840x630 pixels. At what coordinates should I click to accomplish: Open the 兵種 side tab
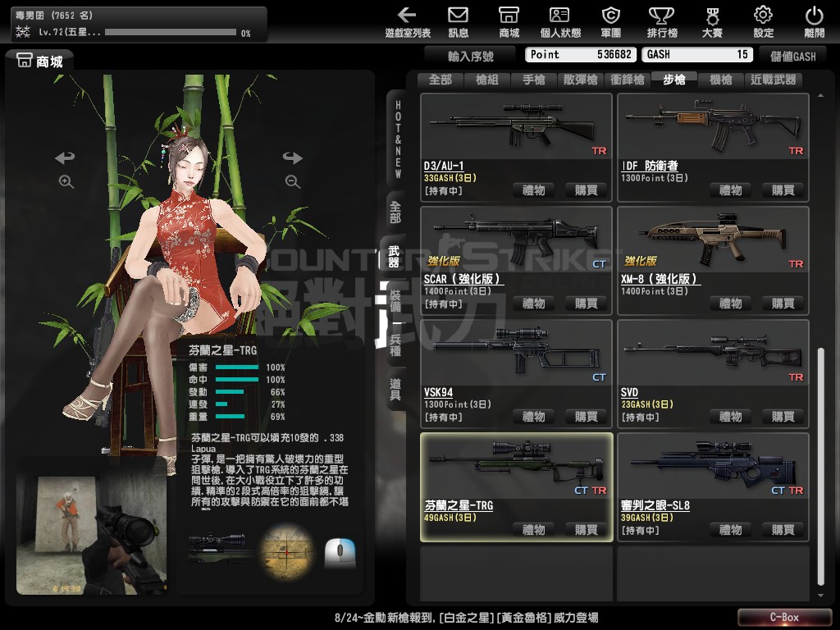[395, 345]
